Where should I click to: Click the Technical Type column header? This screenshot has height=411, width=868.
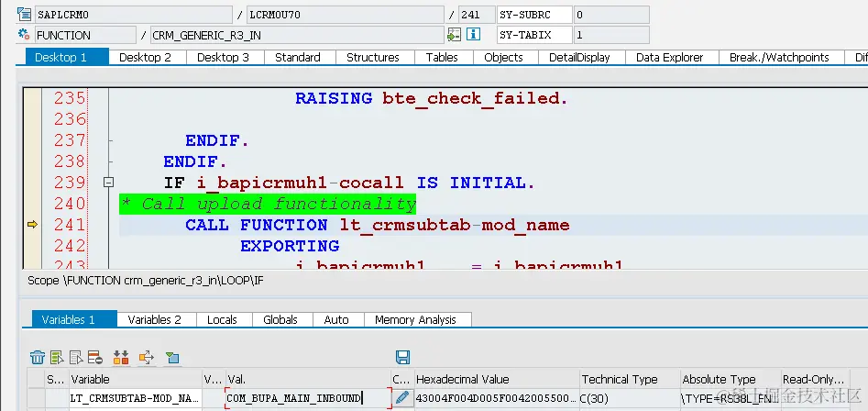(x=630, y=380)
